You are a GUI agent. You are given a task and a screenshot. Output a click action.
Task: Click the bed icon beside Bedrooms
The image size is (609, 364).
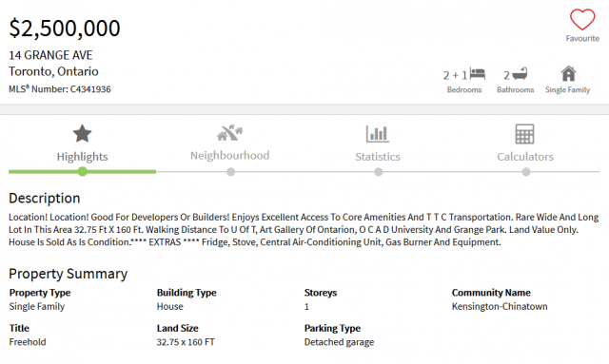[478, 74]
